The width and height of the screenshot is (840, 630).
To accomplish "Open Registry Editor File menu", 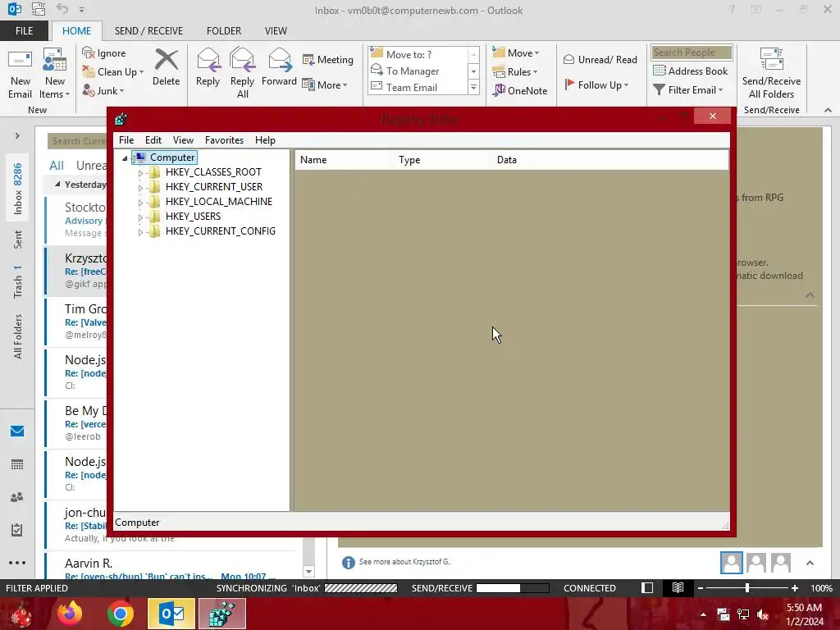I will click(x=126, y=139).
